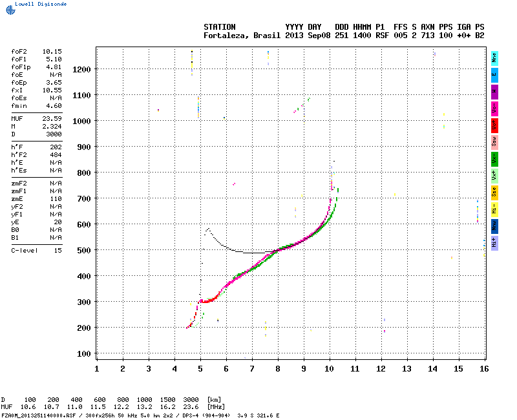Click the foF1 value 5.10
517x420 pixels.
[54, 59]
